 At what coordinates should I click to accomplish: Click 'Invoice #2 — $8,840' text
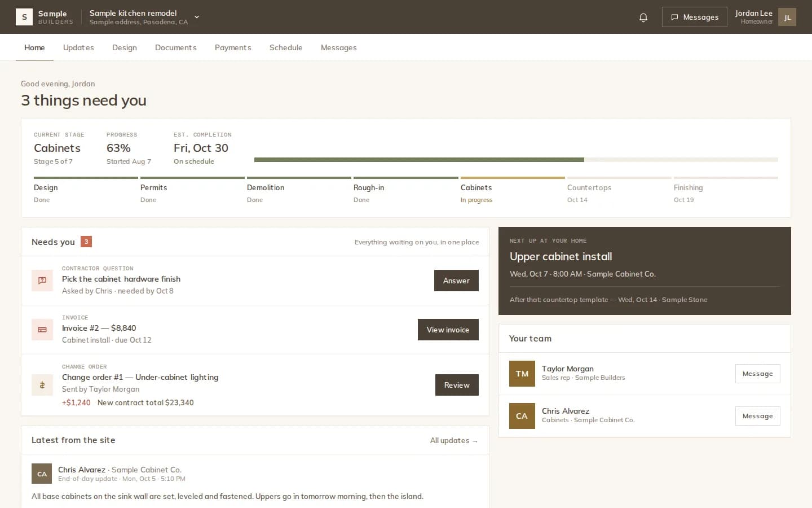click(99, 328)
